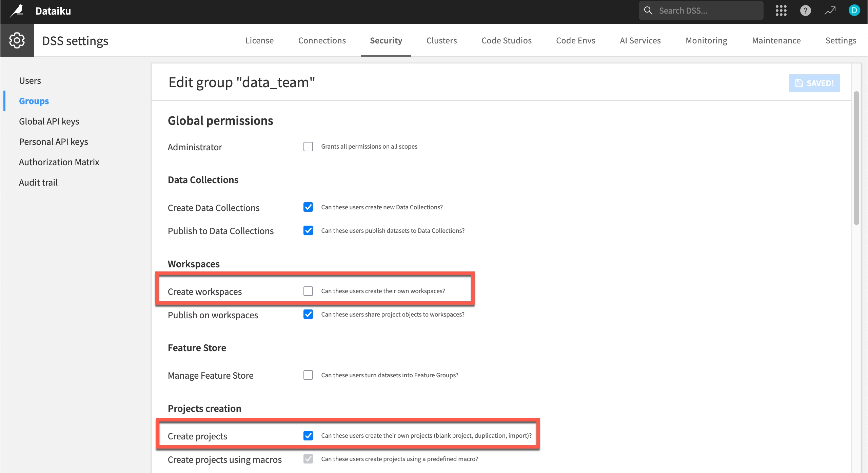Open the Code Studios tab

(x=506, y=40)
